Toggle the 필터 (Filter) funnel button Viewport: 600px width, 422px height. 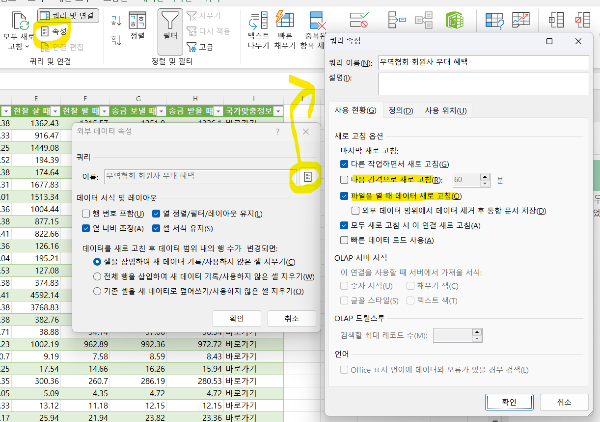tap(170, 32)
